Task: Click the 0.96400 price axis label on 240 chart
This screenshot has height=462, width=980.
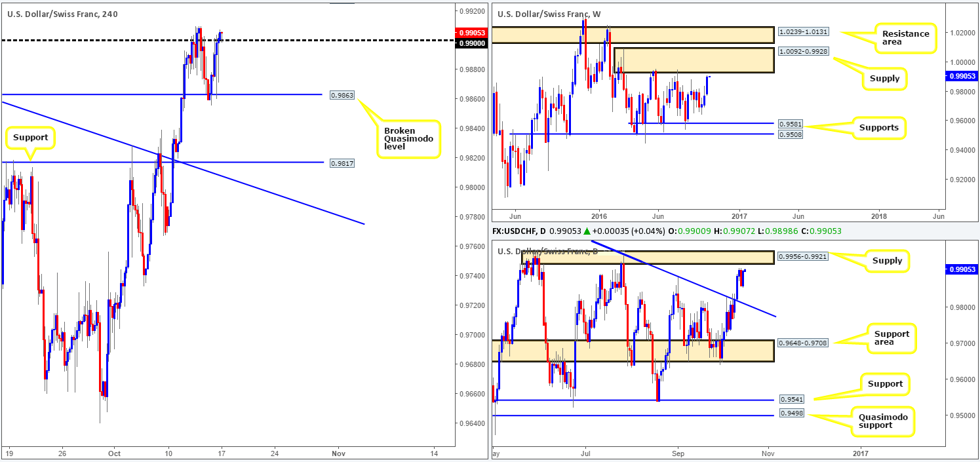Action: [x=473, y=423]
